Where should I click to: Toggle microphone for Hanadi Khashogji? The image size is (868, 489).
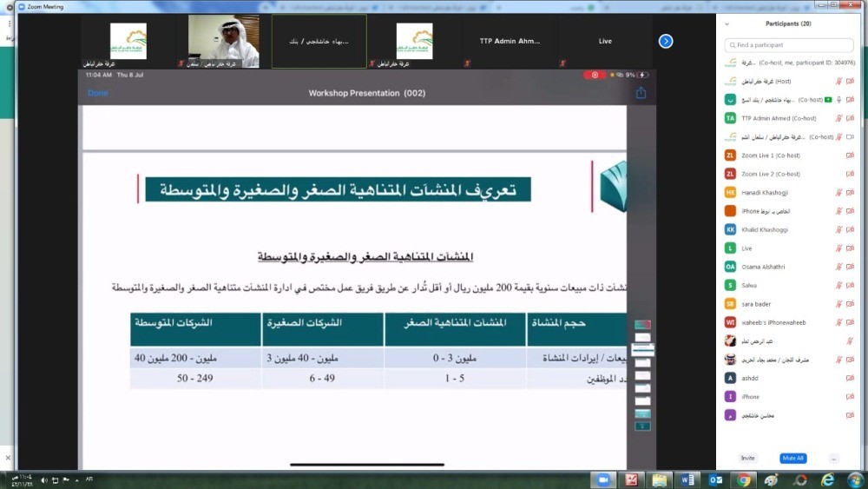pos(838,193)
